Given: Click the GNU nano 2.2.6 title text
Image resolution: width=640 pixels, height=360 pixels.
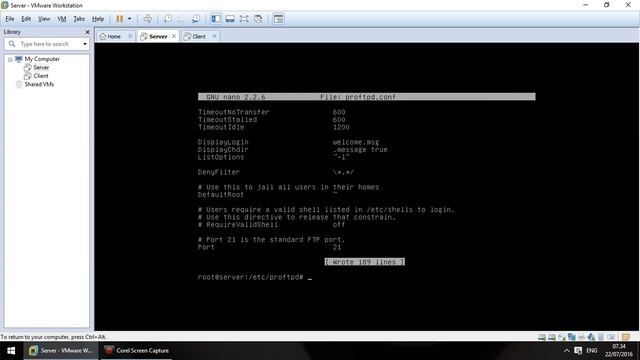Looking at the screenshot, I should pyautogui.click(x=236, y=97).
